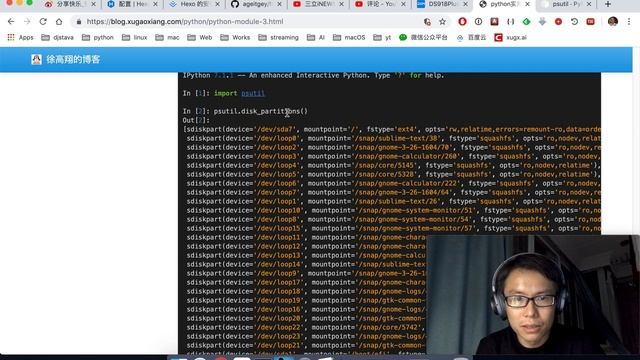Click the blog avatar logo in the header
Viewport: 640px width, 360px height.
coord(36,60)
